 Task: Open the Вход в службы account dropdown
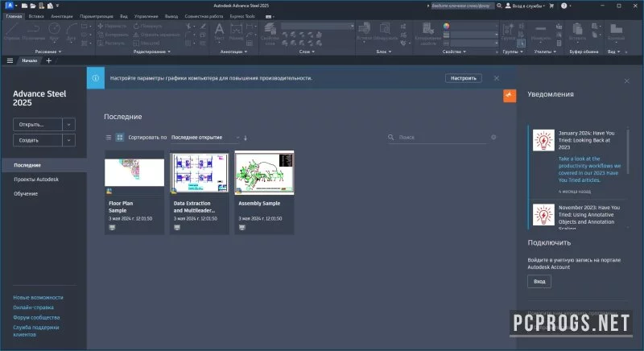526,6
